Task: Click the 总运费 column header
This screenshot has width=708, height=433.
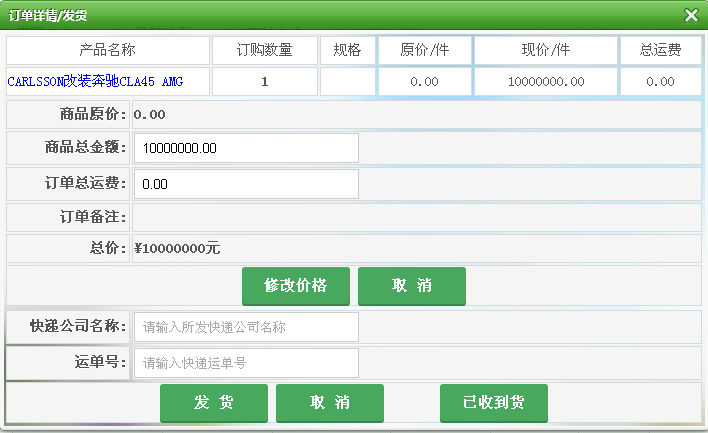Action: (660, 50)
